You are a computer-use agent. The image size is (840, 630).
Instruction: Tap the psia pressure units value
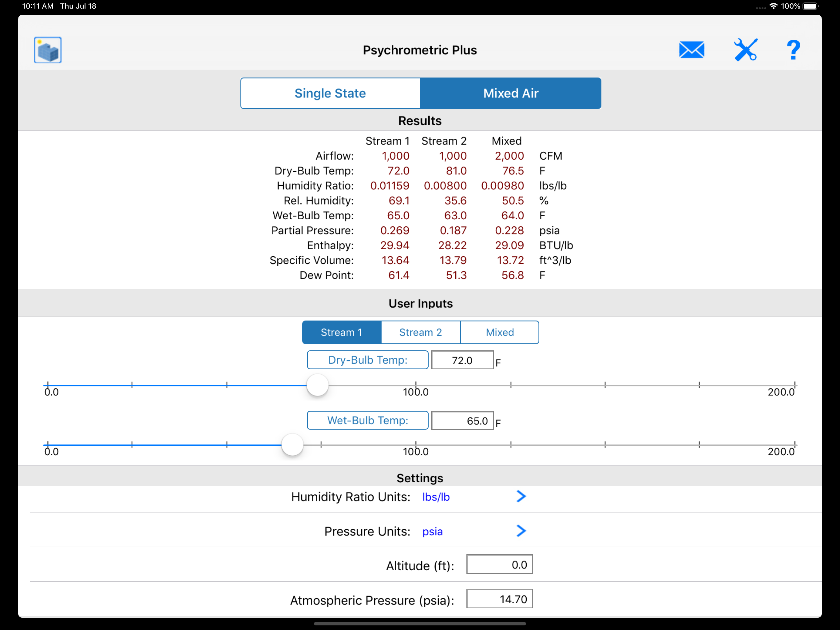[433, 532]
